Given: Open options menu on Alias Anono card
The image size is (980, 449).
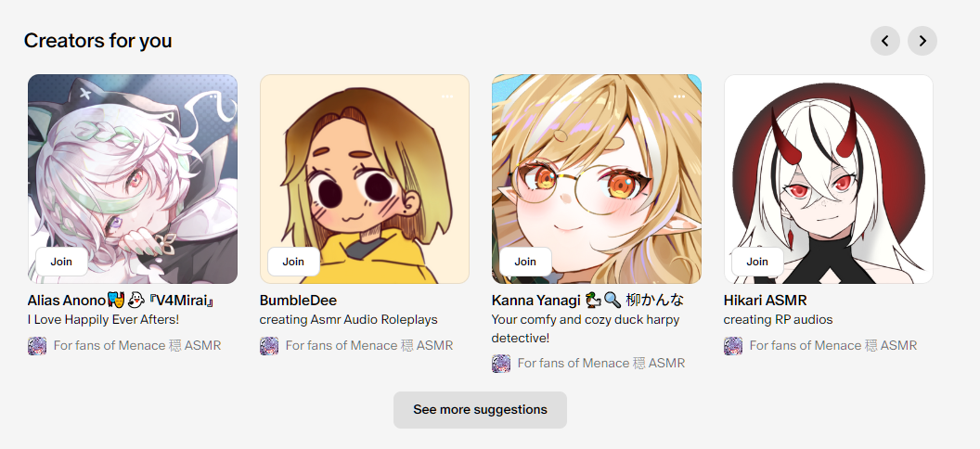Looking at the screenshot, I should tap(214, 96).
